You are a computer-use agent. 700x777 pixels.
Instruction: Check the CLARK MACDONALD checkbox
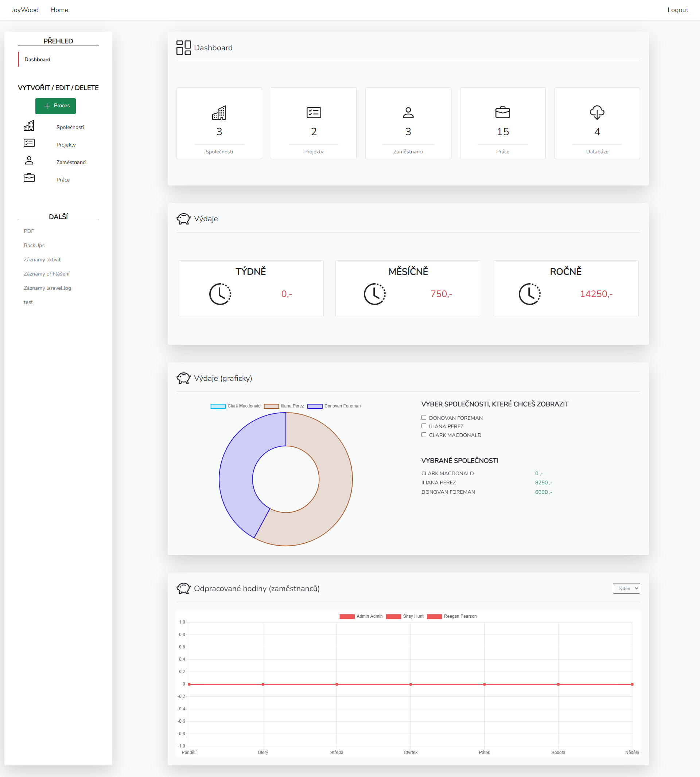click(x=424, y=435)
